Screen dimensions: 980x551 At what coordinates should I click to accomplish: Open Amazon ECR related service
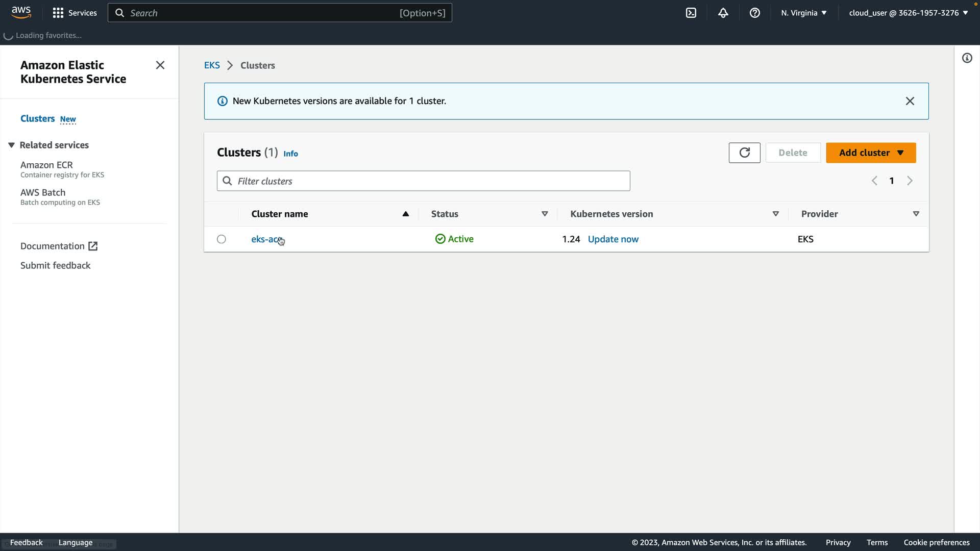tap(46, 165)
